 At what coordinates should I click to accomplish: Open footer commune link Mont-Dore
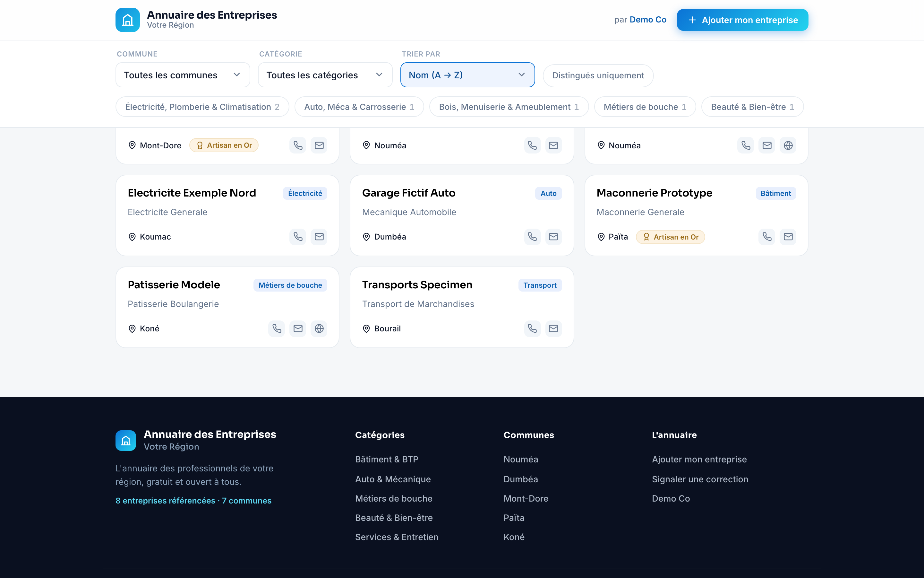pos(526,498)
